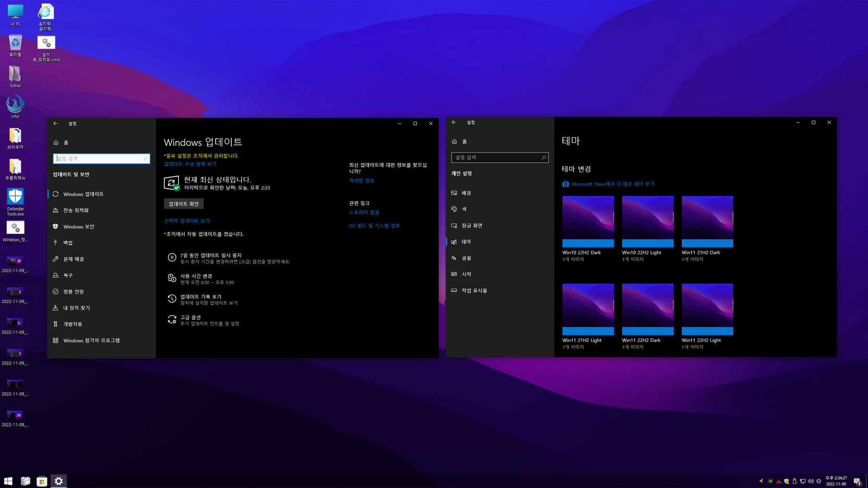Open 복구 settings page
The width and height of the screenshot is (868, 488).
[x=101, y=275]
